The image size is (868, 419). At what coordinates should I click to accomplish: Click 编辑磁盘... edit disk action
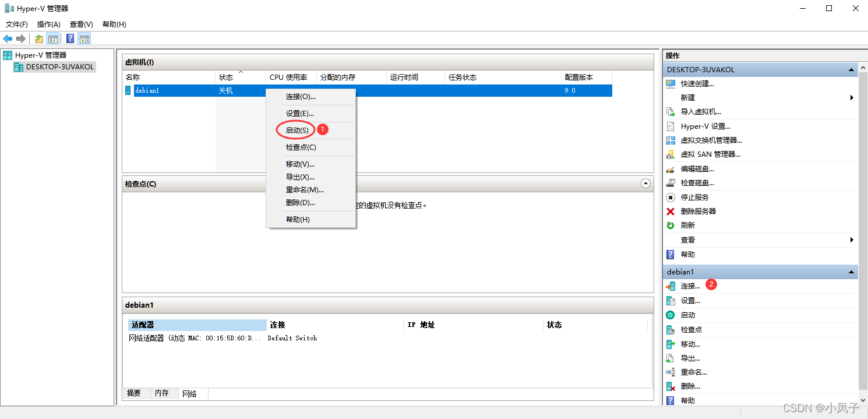click(x=697, y=169)
